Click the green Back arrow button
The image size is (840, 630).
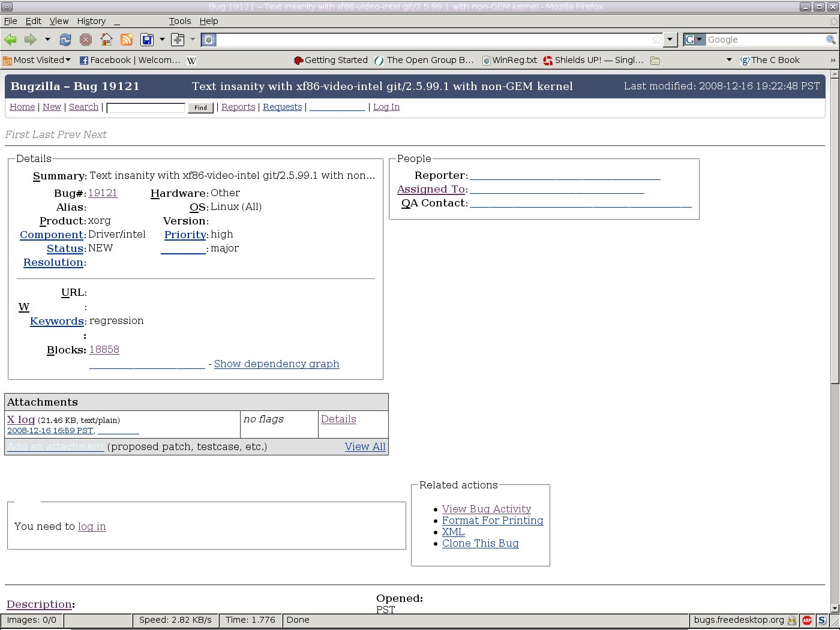point(11,40)
